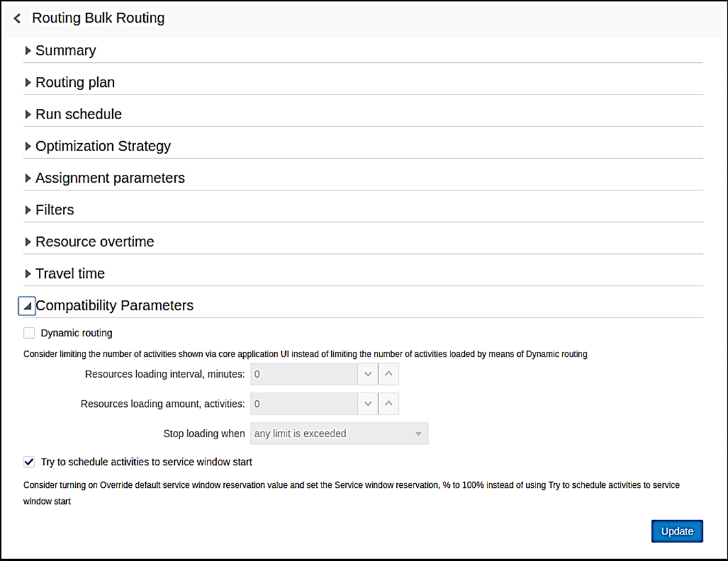
Task: Expand the Summary section
Action: coord(28,51)
